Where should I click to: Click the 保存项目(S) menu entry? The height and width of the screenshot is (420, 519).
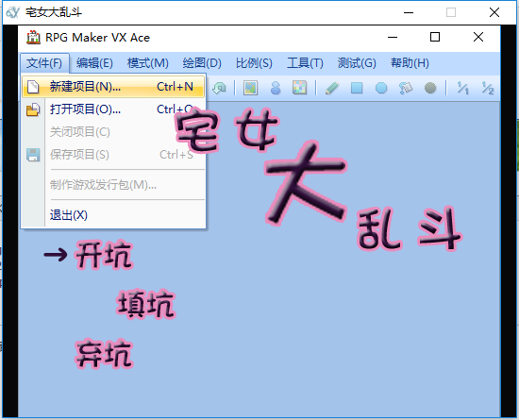(113, 155)
